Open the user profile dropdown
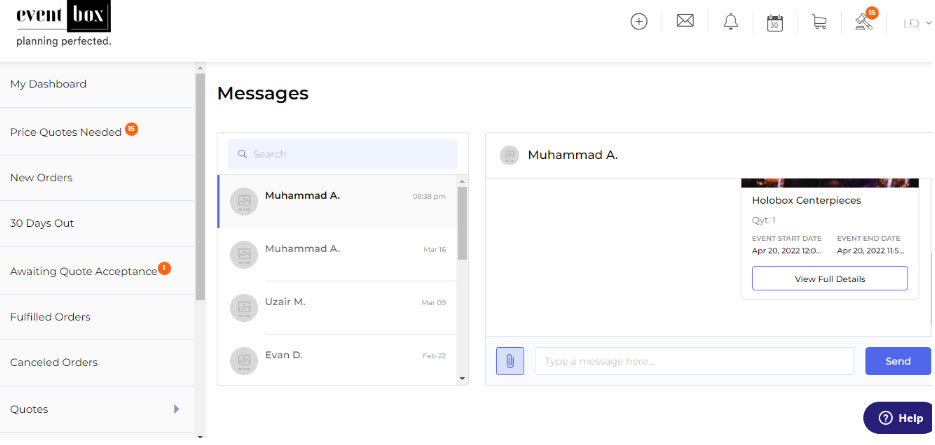935x445 pixels. (x=917, y=22)
